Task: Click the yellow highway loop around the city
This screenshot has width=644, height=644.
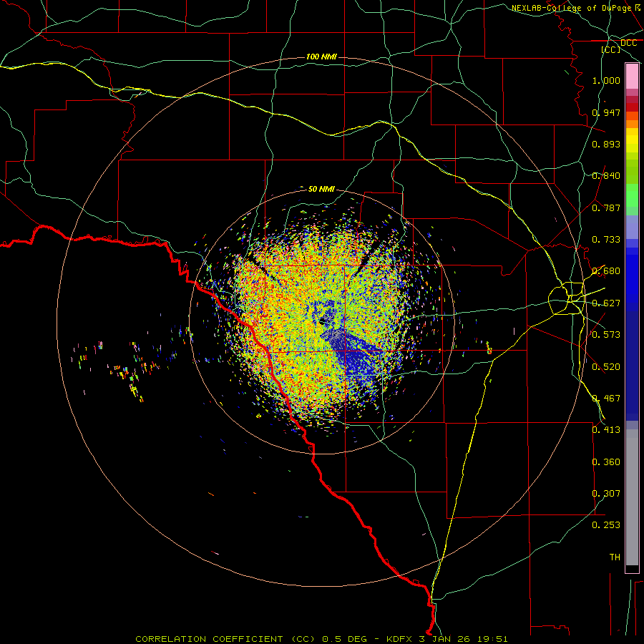Action: point(567,298)
